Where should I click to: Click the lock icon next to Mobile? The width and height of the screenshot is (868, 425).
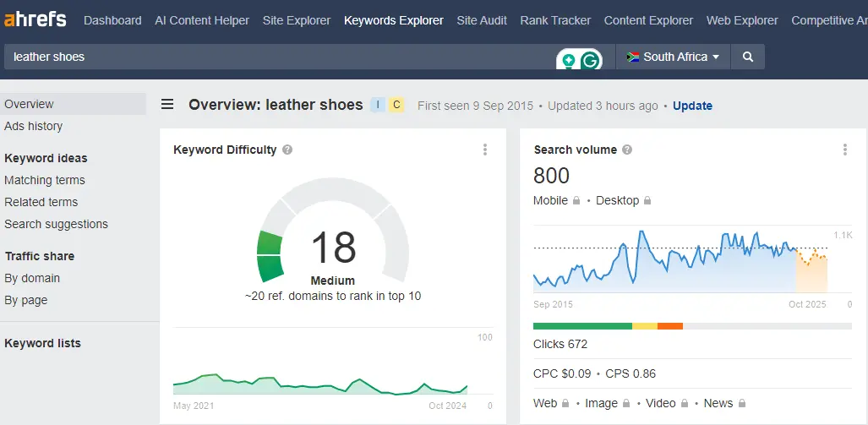576,200
